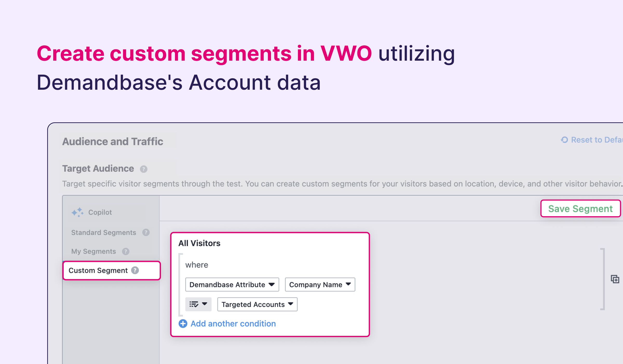Click help icon beside Custom Segment
This screenshot has height=364, width=623.
pyautogui.click(x=135, y=270)
